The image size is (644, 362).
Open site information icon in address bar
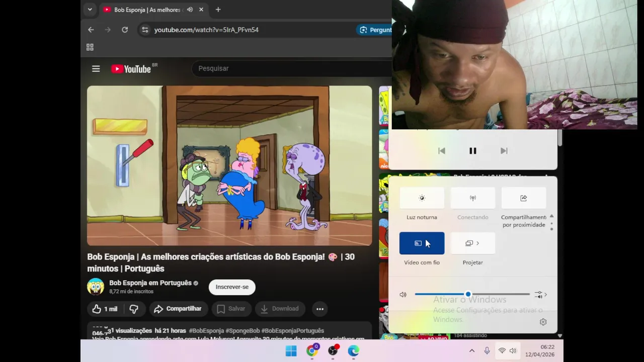point(145,30)
